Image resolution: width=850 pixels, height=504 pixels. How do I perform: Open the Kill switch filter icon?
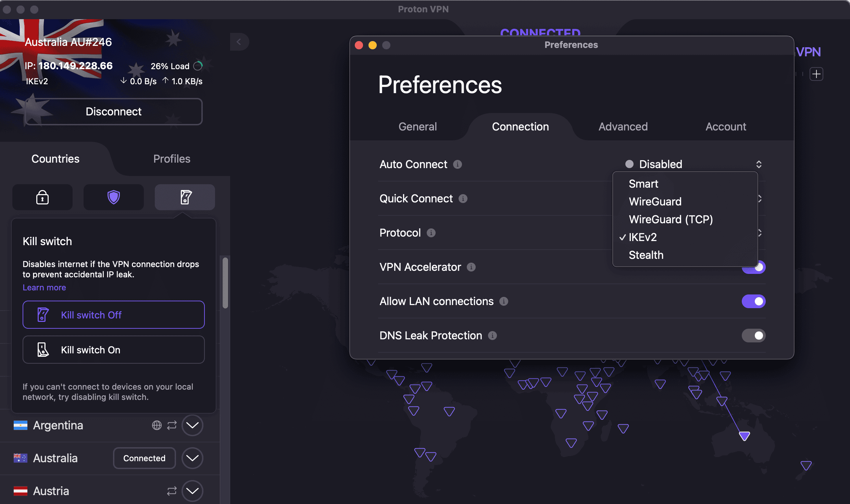point(185,197)
